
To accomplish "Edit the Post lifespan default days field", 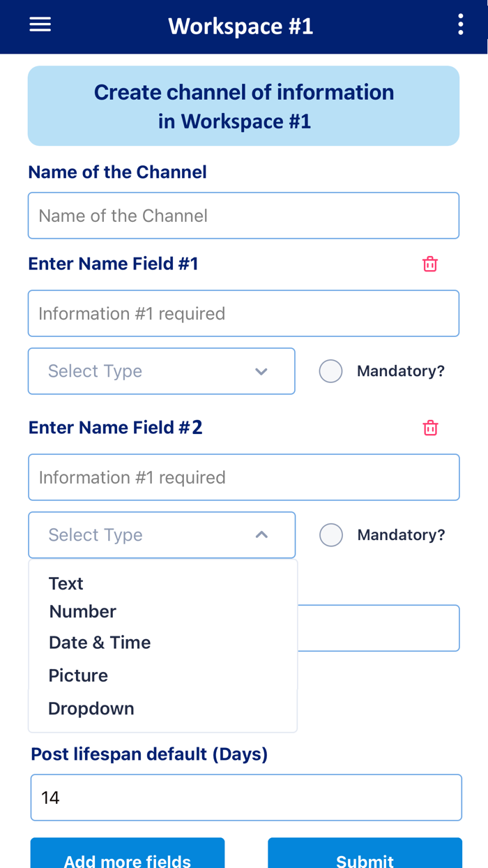I will (x=246, y=798).
